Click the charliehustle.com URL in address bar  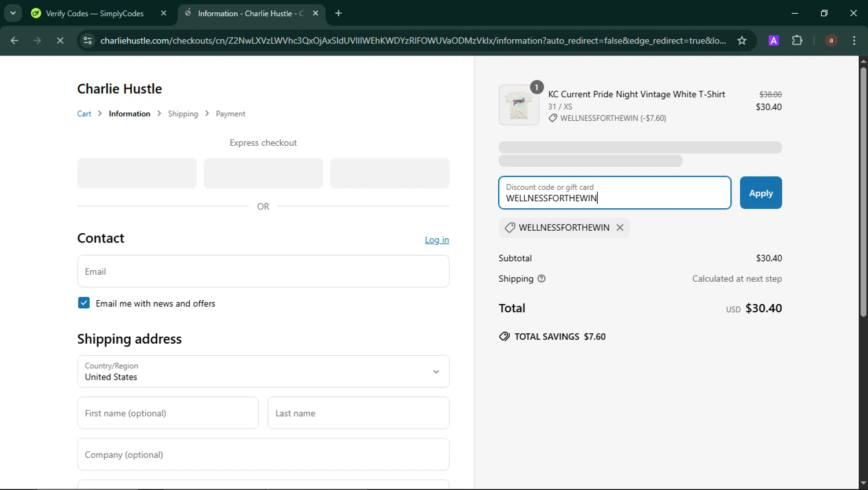click(x=413, y=40)
